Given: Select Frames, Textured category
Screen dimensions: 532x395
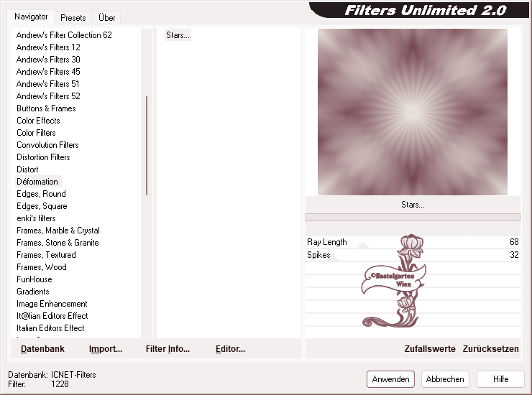Looking at the screenshot, I should 46,255.
